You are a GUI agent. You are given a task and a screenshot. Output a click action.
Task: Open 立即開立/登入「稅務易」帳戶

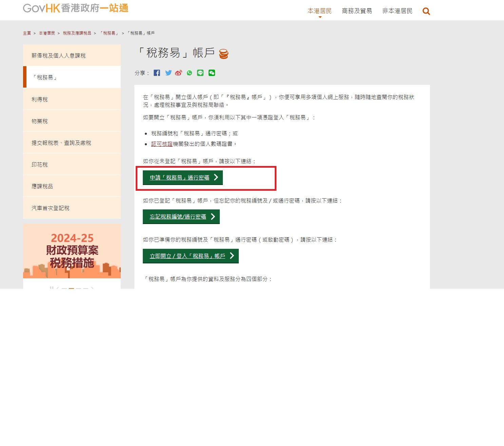pos(190,256)
